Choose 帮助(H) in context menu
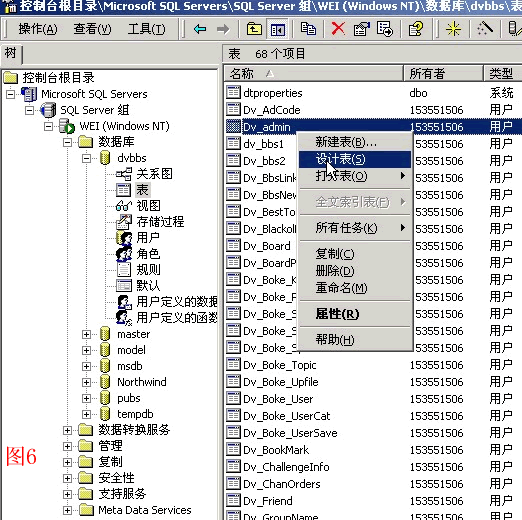Screen dimensions: 522x520 coord(355,340)
